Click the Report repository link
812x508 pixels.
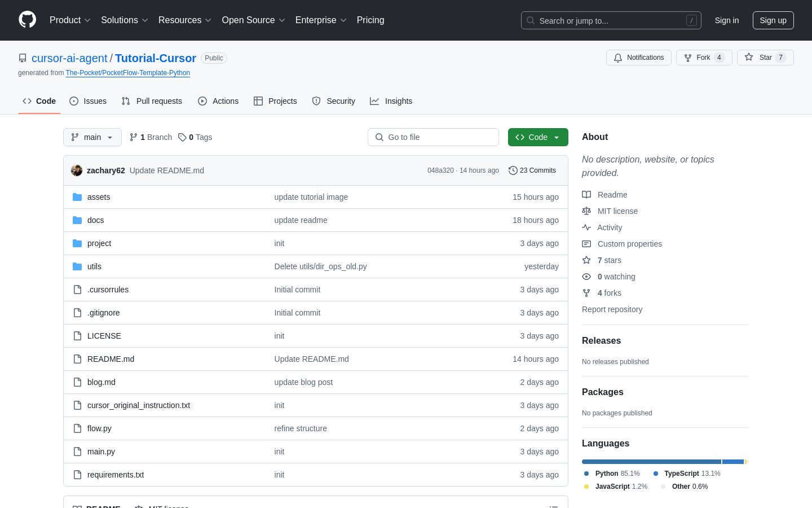tap(612, 309)
